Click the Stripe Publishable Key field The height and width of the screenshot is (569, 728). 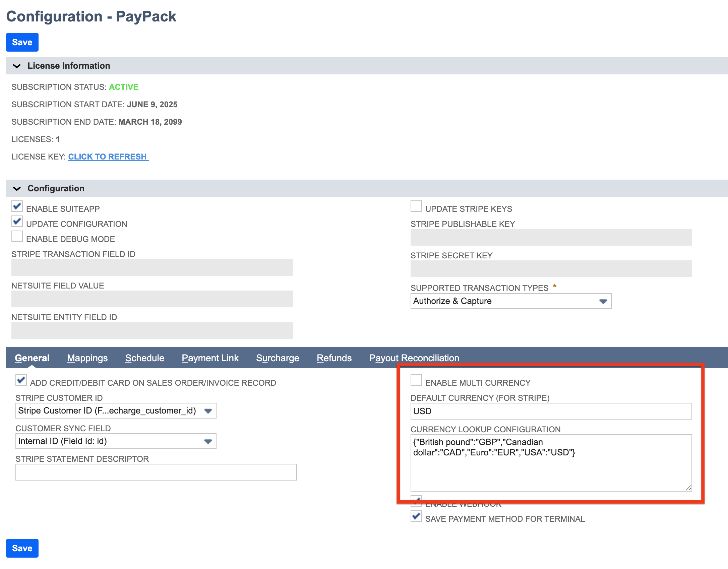click(551, 237)
